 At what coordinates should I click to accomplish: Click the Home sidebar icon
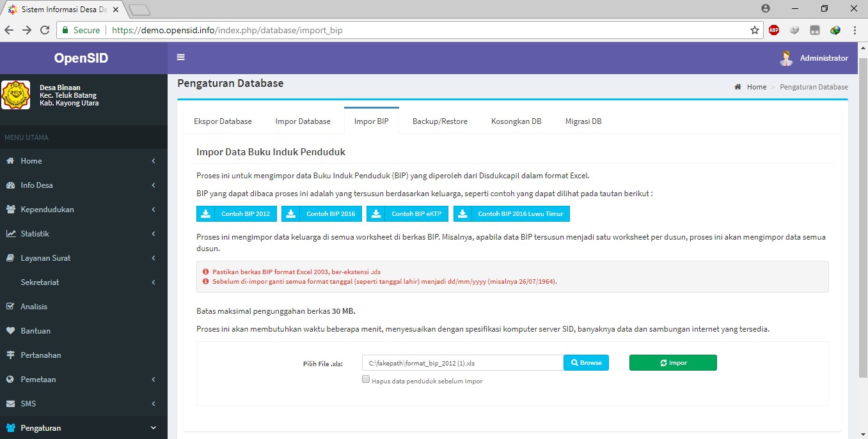[10, 161]
